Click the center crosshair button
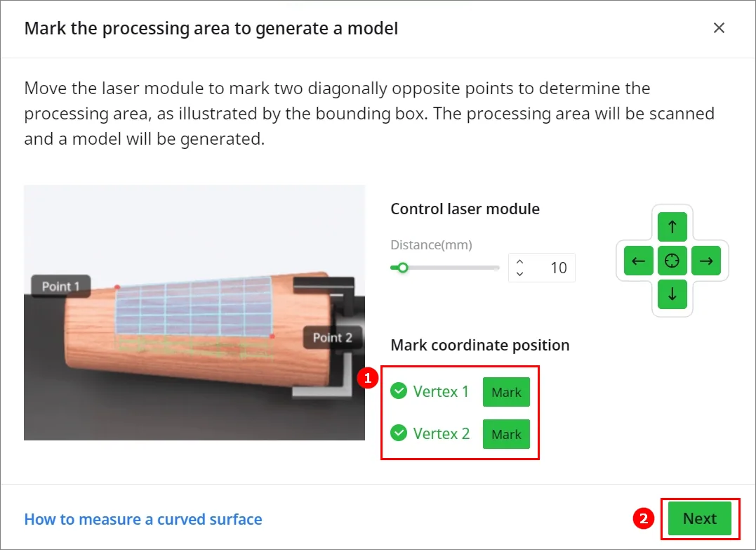 (x=672, y=261)
